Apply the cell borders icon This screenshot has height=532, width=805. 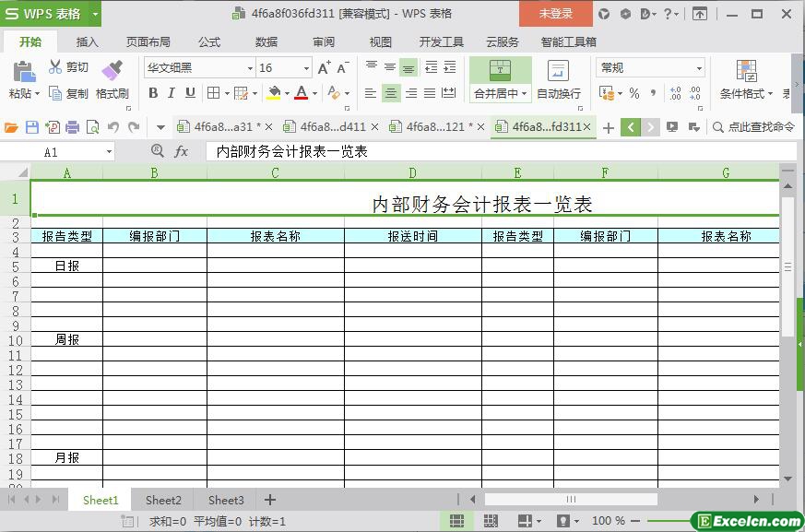click(213, 93)
